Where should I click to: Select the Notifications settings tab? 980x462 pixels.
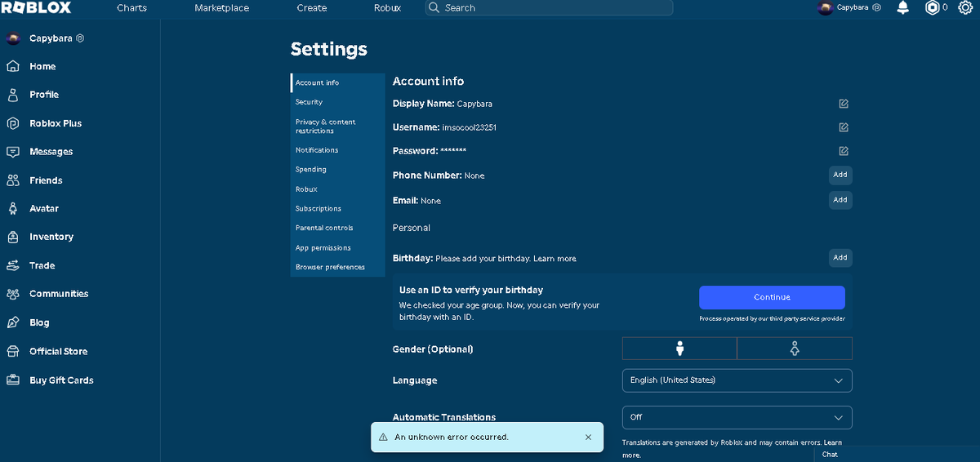[338, 150]
